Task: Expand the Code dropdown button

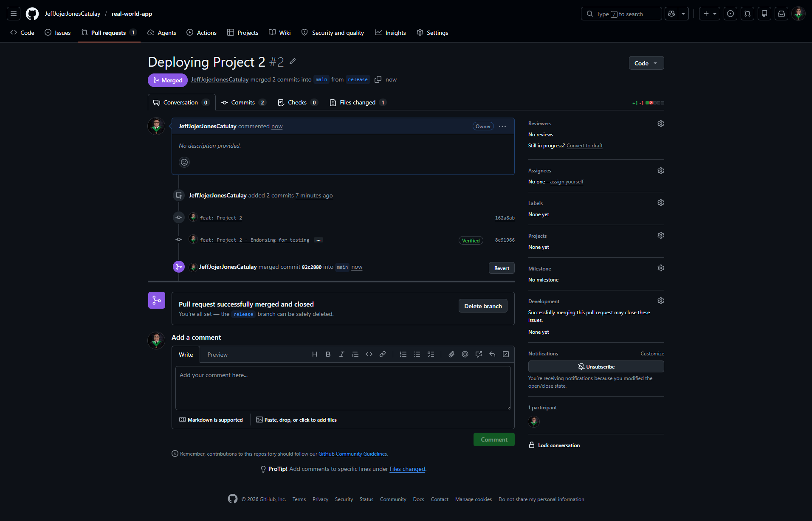Action: click(646, 63)
